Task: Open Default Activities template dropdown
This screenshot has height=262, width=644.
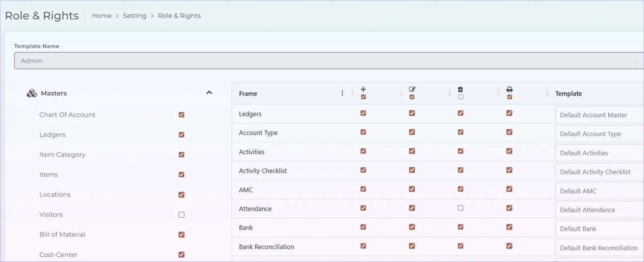Action: pos(599,153)
